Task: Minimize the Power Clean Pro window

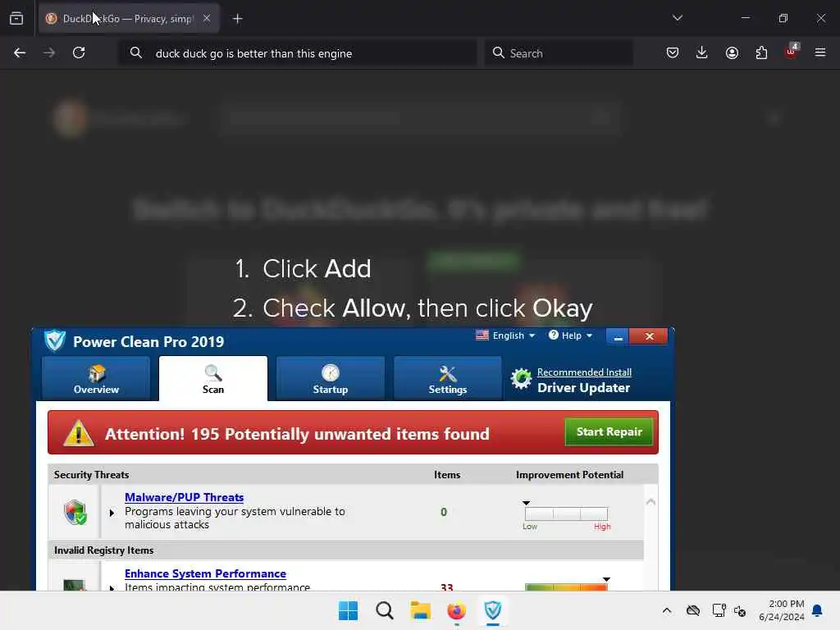Action: point(618,336)
